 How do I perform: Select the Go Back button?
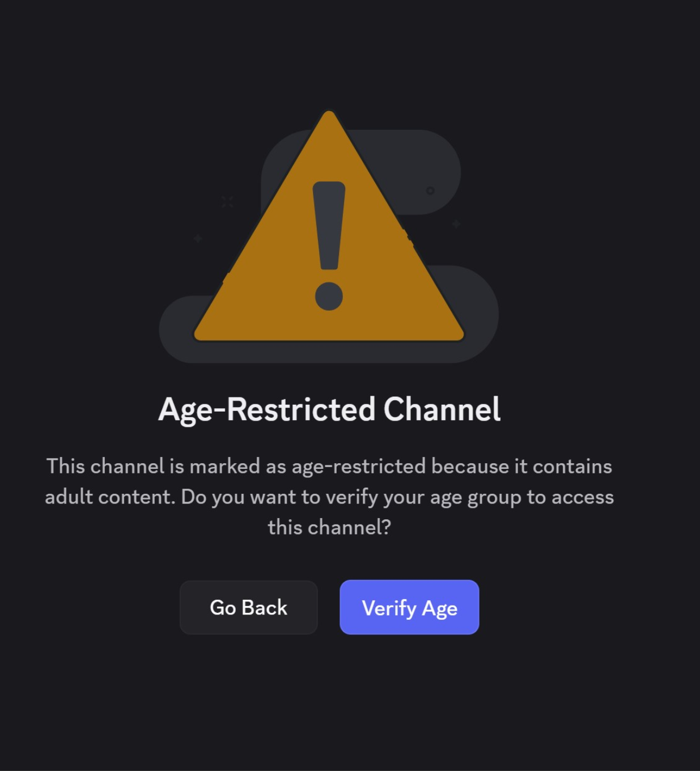248,607
